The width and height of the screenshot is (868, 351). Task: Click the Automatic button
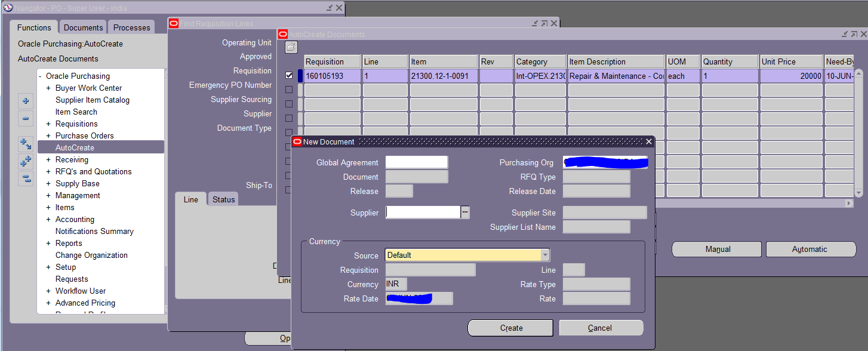pyautogui.click(x=811, y=249)
